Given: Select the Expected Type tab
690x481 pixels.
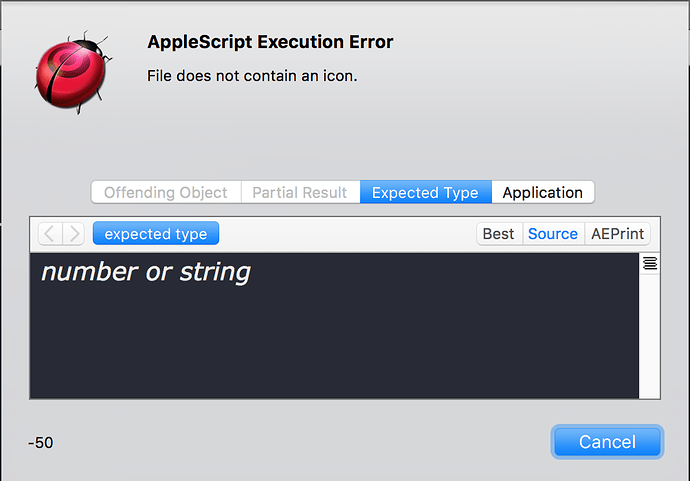Looking at the screenshot, I should [426, 192].
